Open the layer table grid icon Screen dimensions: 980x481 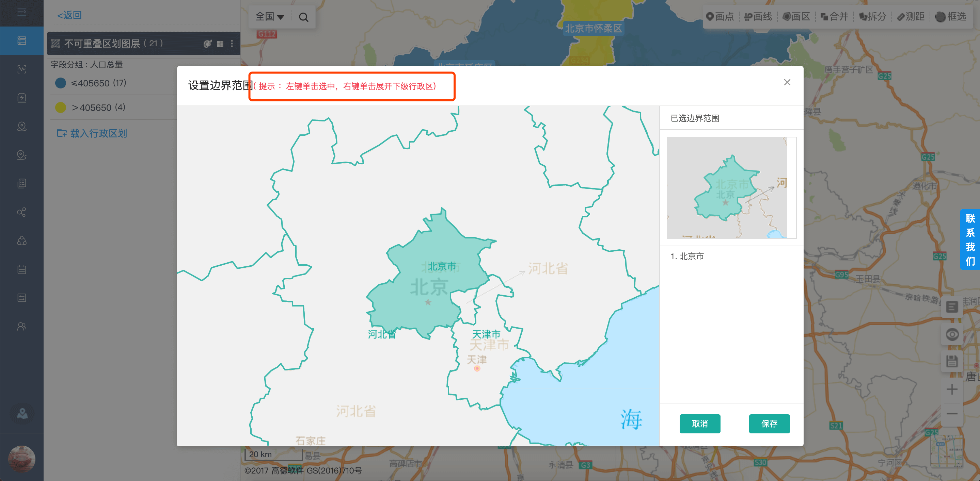[220, 44]
